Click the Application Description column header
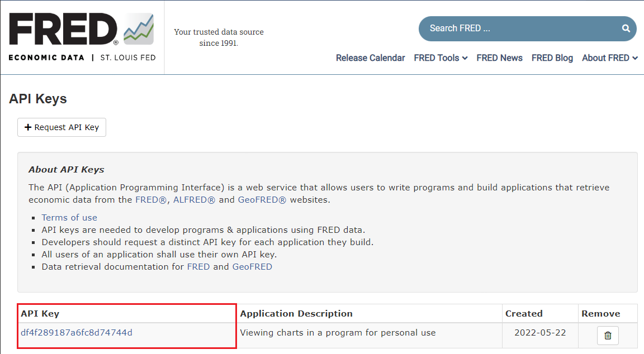 (x=296, y=313)
